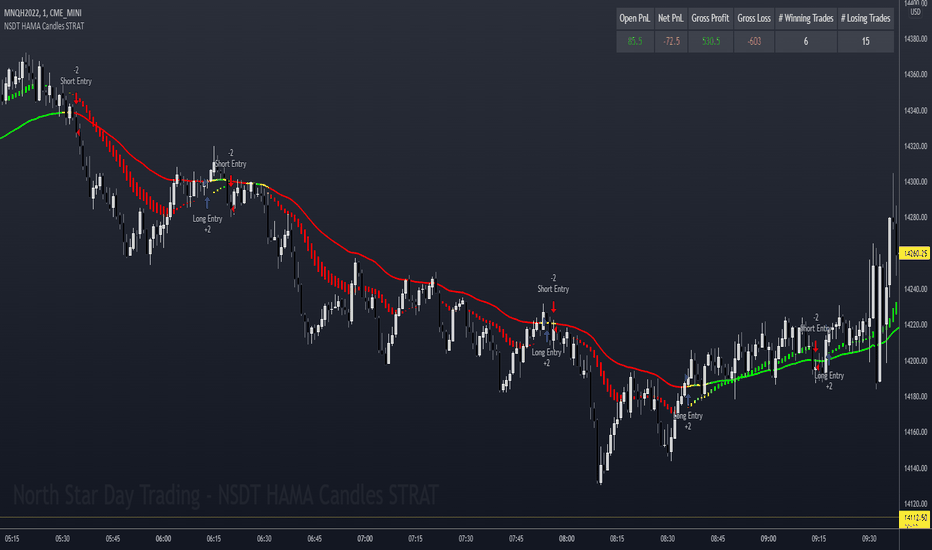932x550 pixels.
Task: Click the 09:15 time axis label
Action: tap(819, 539)
